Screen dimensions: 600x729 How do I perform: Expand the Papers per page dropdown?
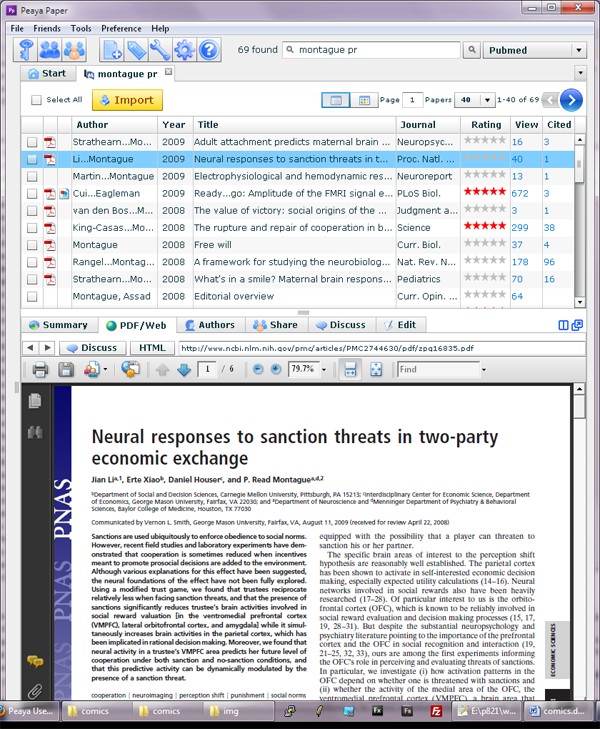(487, 100)
